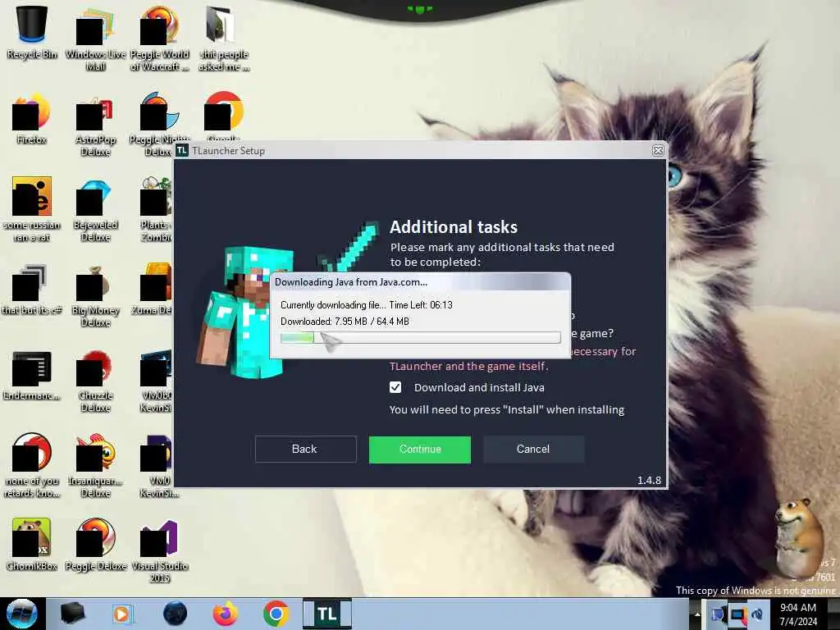The width and height of the screenshot is (840, 630).
Task: Click the Java download progress bar
Action: pyautogui.click(x=421, y=337)
